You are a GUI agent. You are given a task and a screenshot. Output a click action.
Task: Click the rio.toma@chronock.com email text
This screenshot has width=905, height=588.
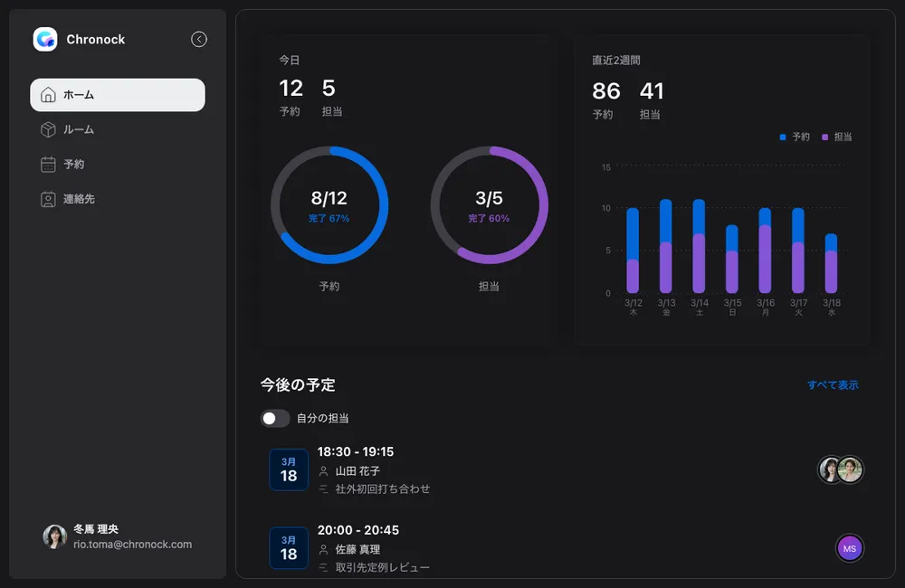pos(132,545)
